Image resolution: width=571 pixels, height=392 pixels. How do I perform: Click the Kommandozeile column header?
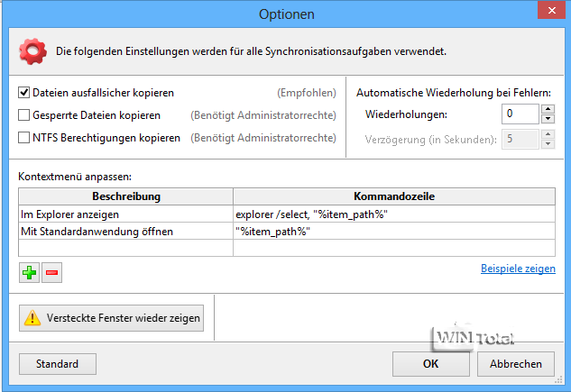click(393, 196)
